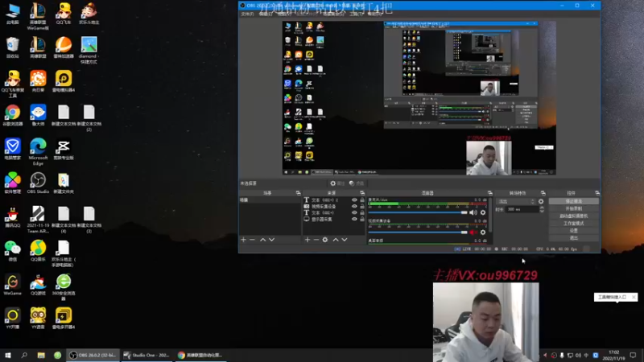Image resolution: width=644 pixels, height=362 pixels.
Task: Pop out the 场景 dock panel
Action: [298, 193]
